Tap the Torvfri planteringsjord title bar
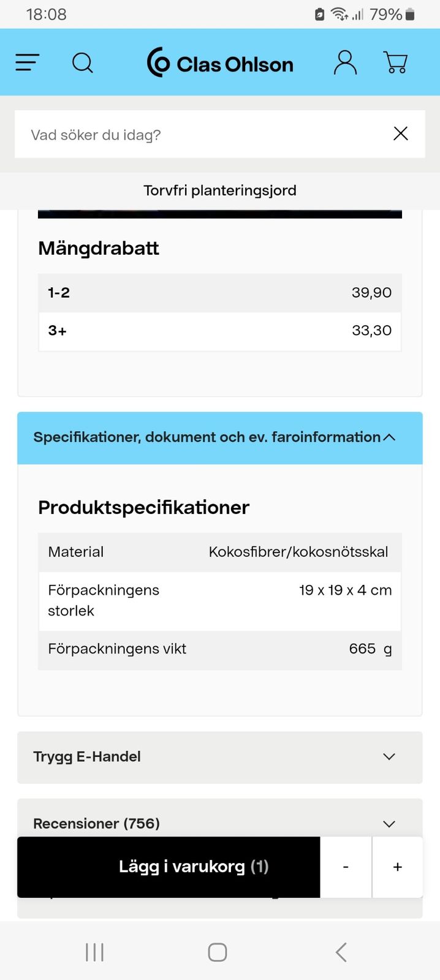Image resolution: width=440 pixels, height=980 pixels. [220, 190]
